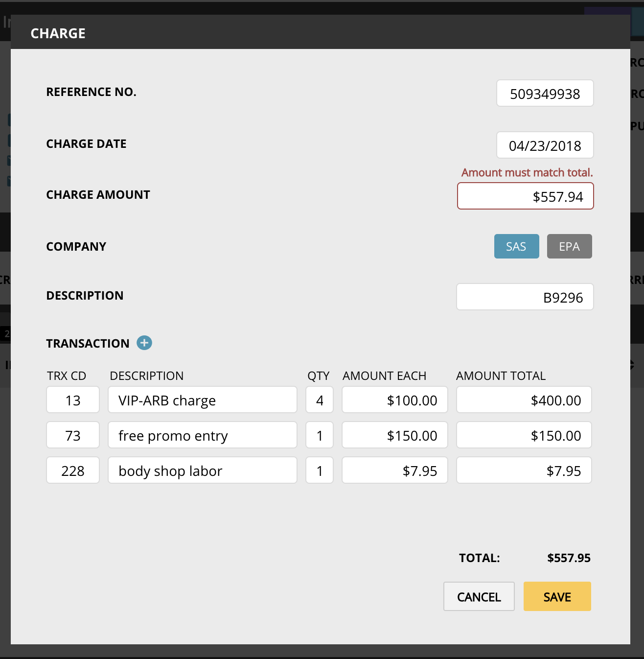Click the free promo entry description

point(202,435)
